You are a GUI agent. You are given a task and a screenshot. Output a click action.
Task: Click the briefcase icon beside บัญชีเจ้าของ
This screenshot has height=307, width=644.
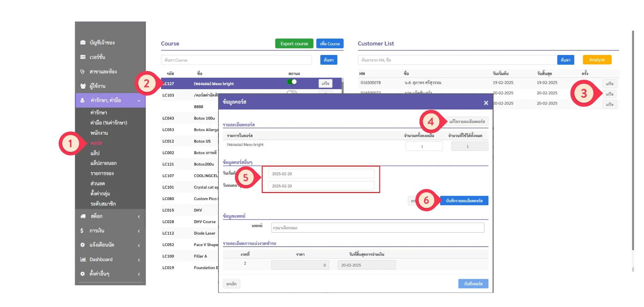pyautogui.click(x=83, y=43)
